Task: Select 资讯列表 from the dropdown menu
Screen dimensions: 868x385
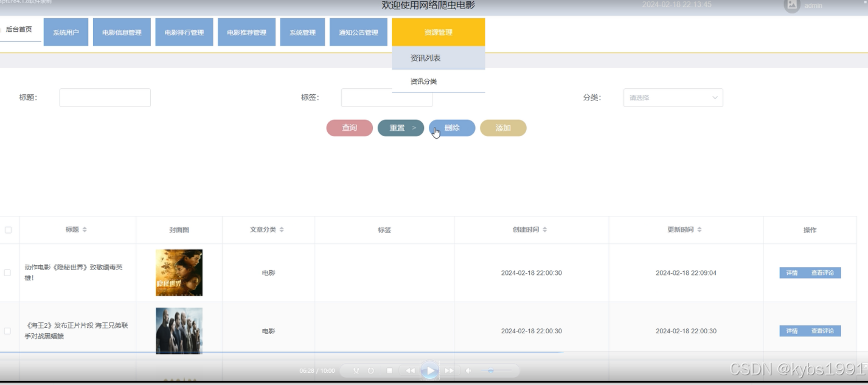Action: [438, 58]
